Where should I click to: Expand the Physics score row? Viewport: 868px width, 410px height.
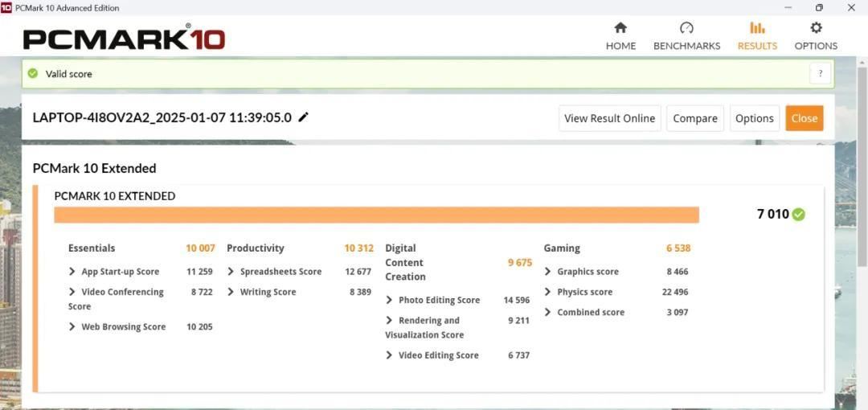tap(548, 292)
